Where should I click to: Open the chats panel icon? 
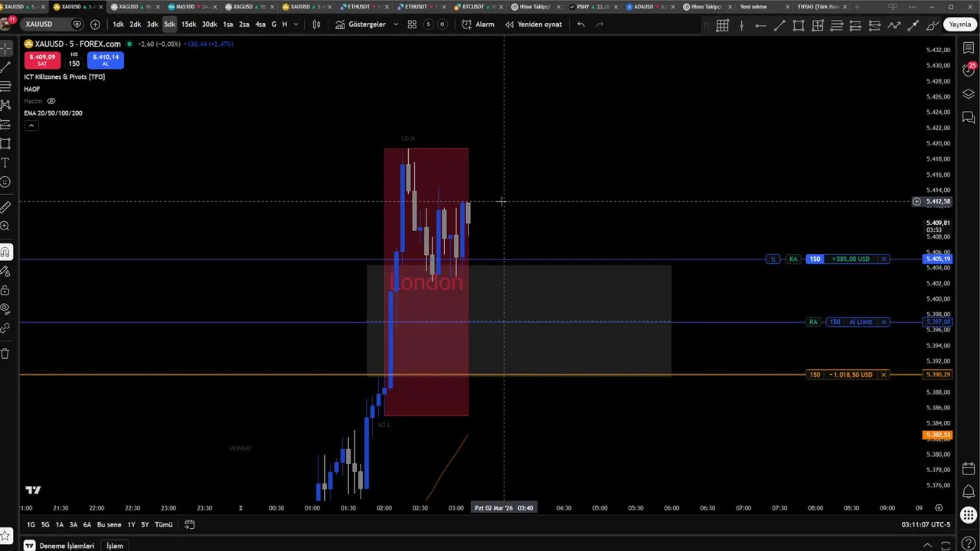[x=969, y=117]
